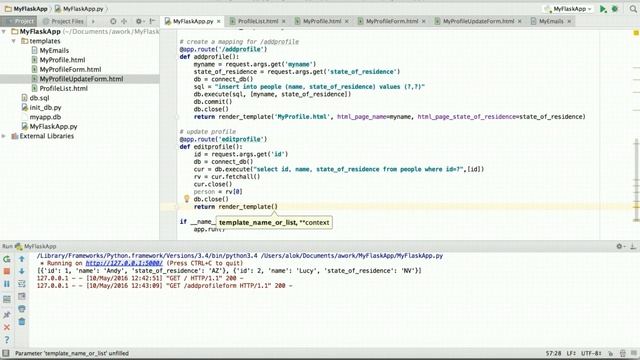Hide the Project tool window
Viewport: 640px width, 360px height.
tap(152, 21)
